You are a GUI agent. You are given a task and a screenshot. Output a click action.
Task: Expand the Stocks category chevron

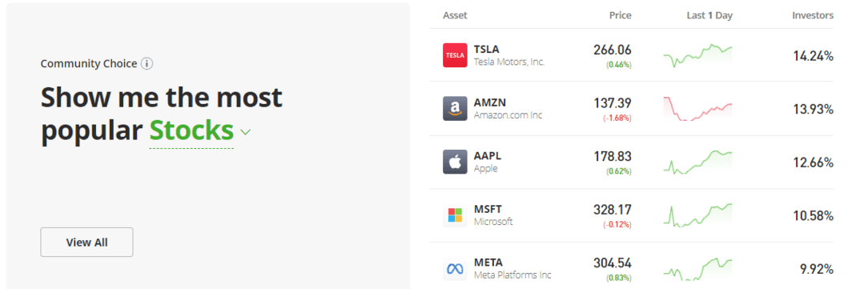pos(245,132)
